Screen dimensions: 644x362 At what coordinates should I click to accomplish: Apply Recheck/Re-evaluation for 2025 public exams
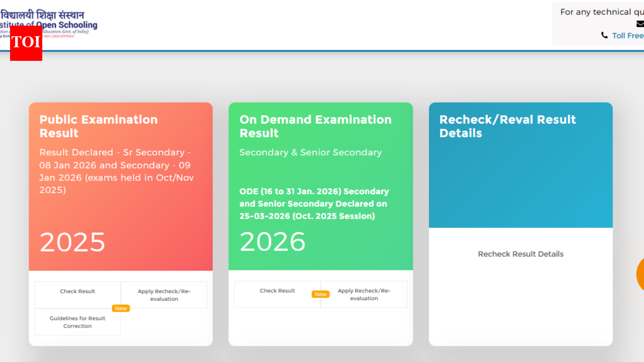pyautogui.click(x=164, y=295)
